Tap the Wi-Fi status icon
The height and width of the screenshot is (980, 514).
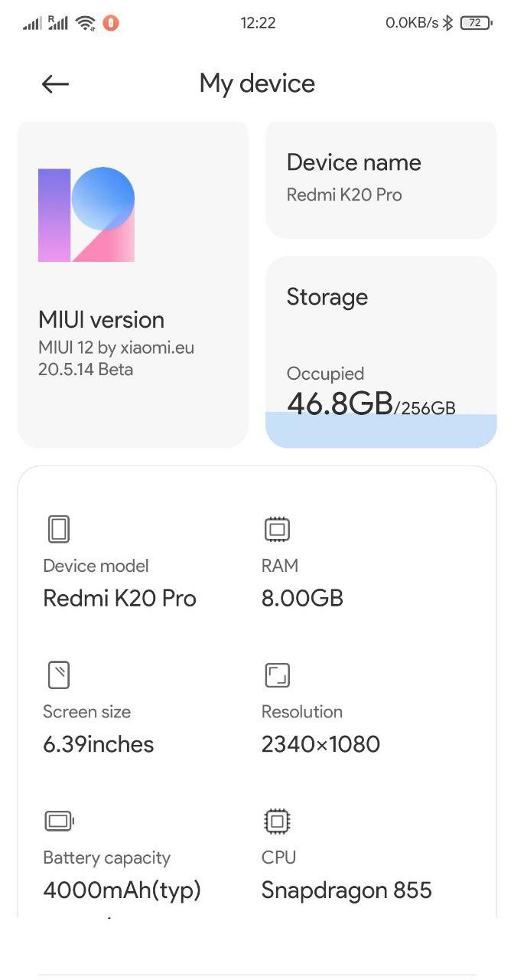pyautogui.click(x=86, y=23)
